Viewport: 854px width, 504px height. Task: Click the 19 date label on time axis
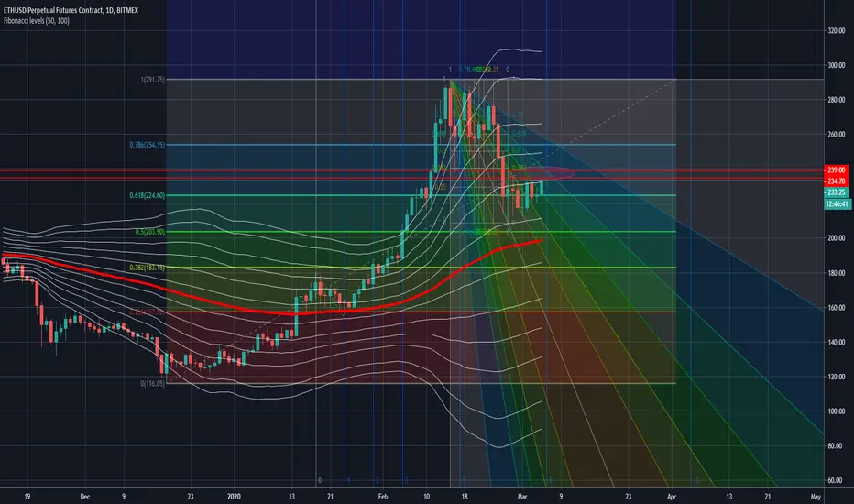pos(27,497)
